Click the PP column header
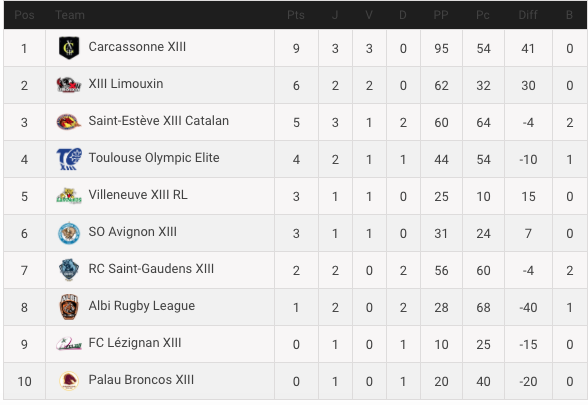Viewport: 588px width, 405px height. tap(441, 15)
